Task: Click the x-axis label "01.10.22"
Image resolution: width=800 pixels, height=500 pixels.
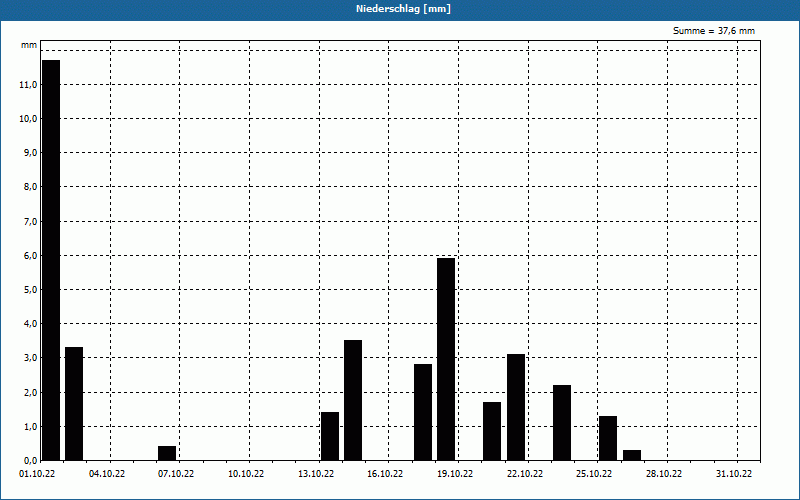Action: tap(37, 474)
